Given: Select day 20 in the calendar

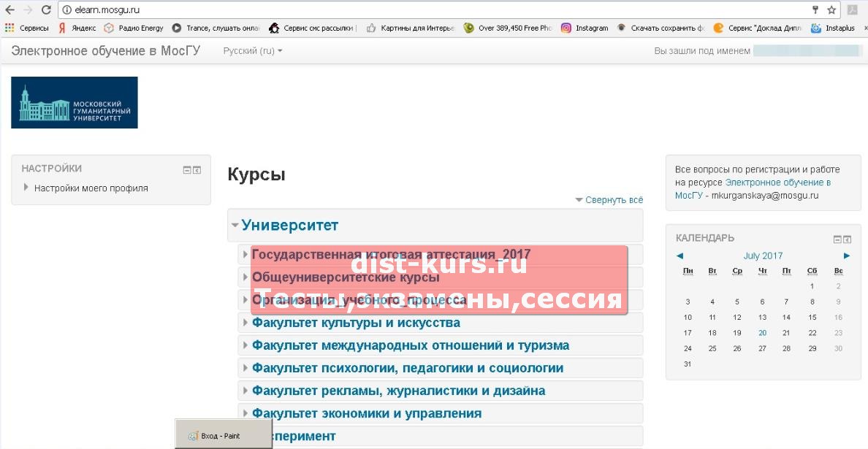Looking at the screenshot, I should (762, 333).
